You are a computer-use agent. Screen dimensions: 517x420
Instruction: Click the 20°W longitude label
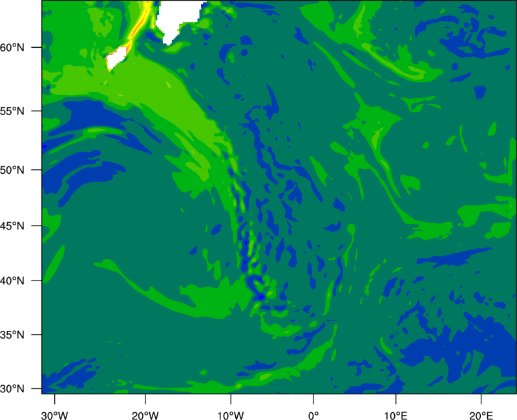pos(145,415)
